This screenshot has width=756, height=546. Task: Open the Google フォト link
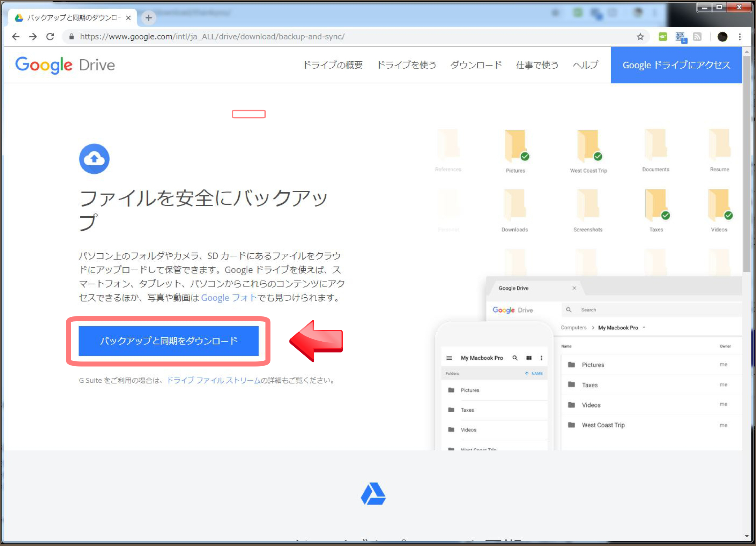point(229,298)
